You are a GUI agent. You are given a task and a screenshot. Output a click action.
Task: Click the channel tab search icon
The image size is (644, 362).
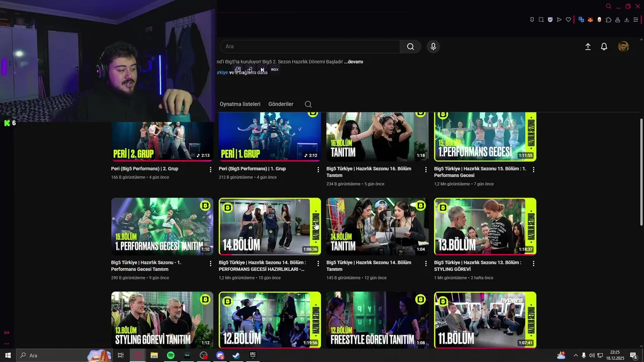pos(308,104)
